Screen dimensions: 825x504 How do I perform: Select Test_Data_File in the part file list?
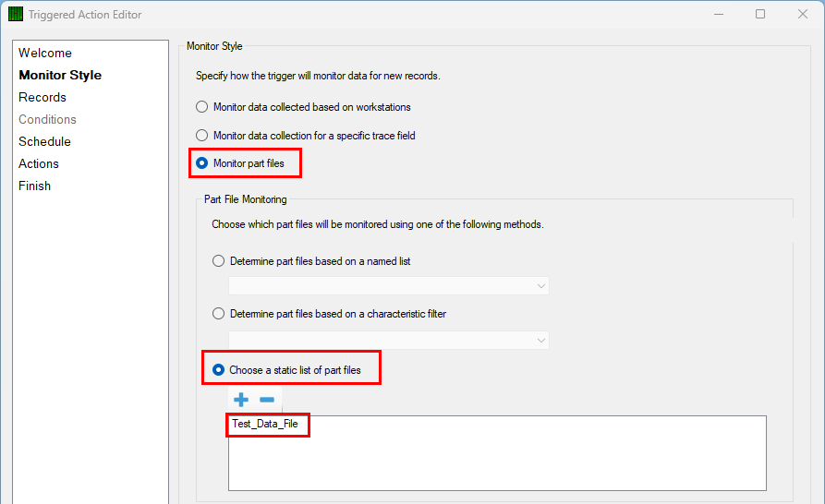[265, 424]
